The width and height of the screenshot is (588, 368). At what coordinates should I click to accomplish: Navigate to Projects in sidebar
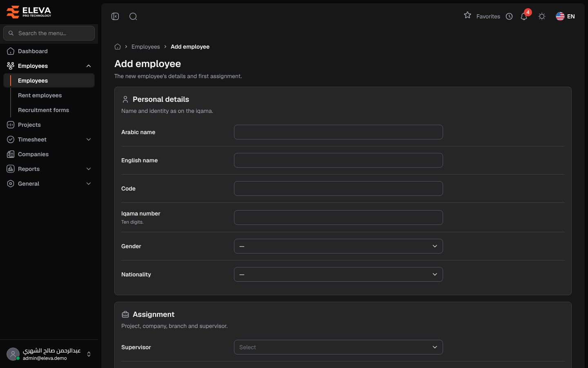(x=49, y=125)
